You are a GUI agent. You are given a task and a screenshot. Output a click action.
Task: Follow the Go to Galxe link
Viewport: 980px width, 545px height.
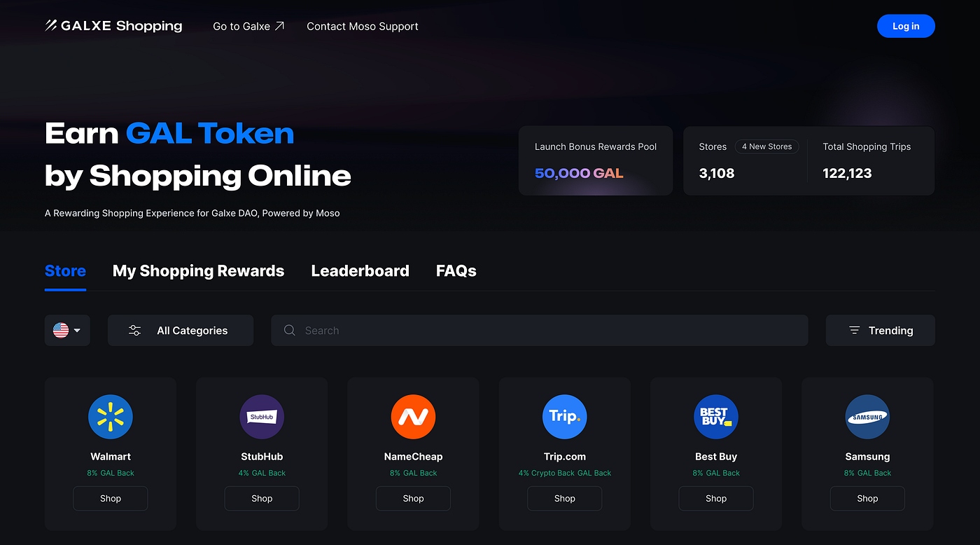coord(248,26)
